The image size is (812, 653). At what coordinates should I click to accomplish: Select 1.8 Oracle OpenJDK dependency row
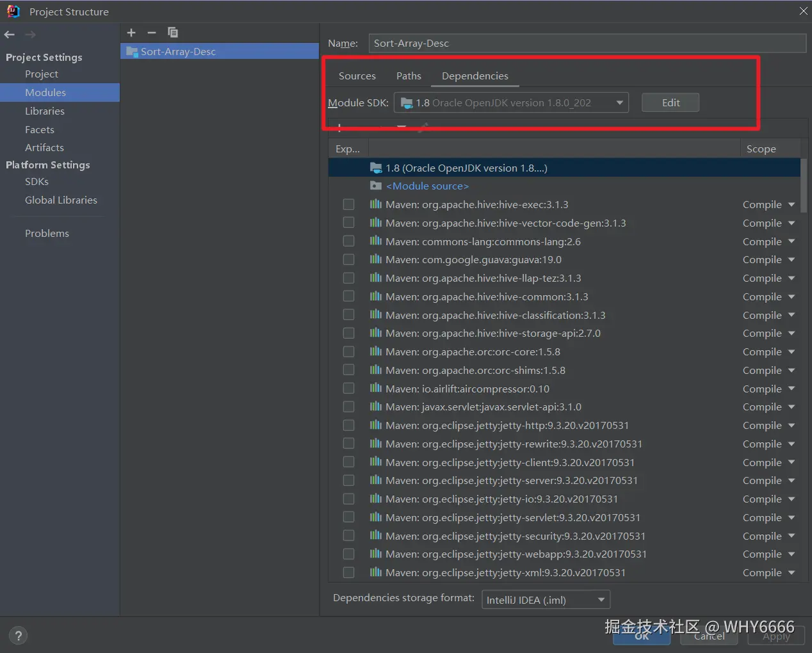565,168
